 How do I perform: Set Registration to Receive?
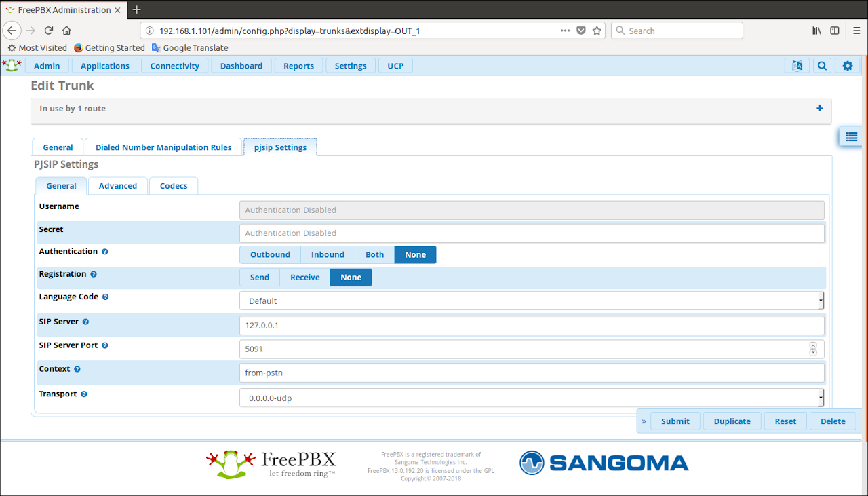pyautogui.click(x=304, y=278)
